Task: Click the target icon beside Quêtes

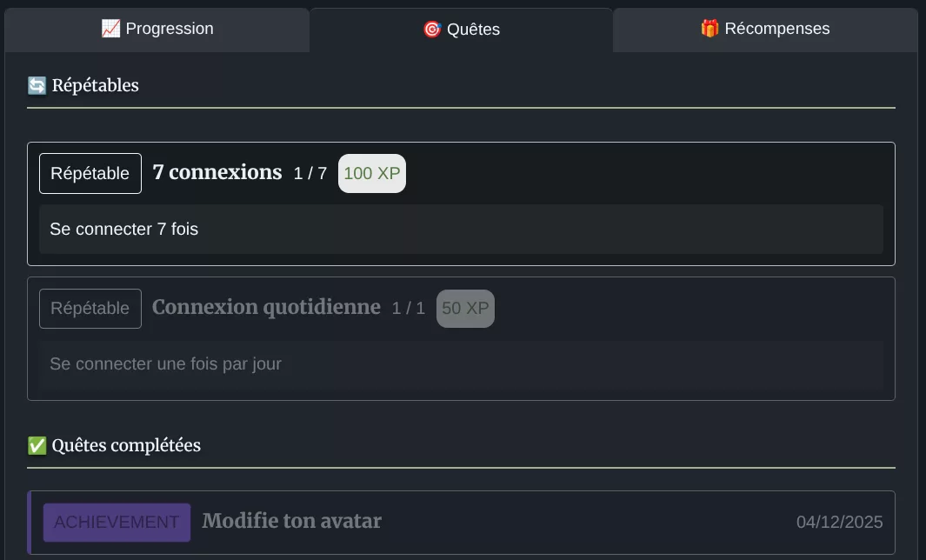Action: tap(432, 30)
